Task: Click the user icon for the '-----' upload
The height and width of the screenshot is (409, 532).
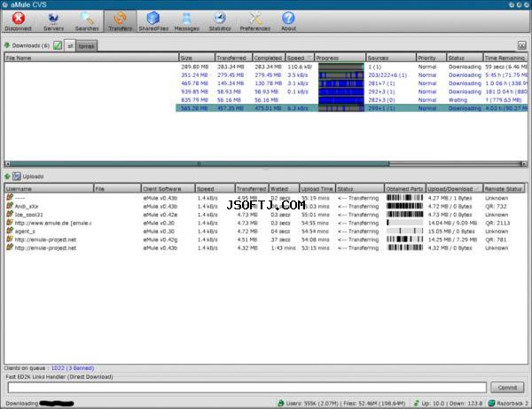Action: click(x=10, y=197)
